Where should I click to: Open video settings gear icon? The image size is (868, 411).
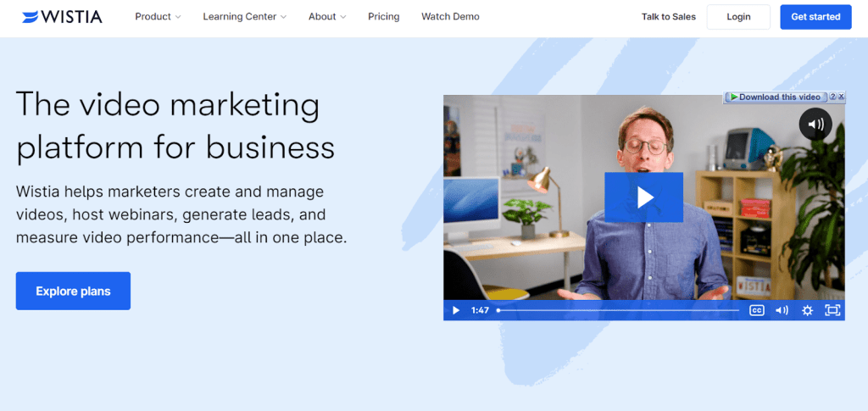[x=807, y=310]
